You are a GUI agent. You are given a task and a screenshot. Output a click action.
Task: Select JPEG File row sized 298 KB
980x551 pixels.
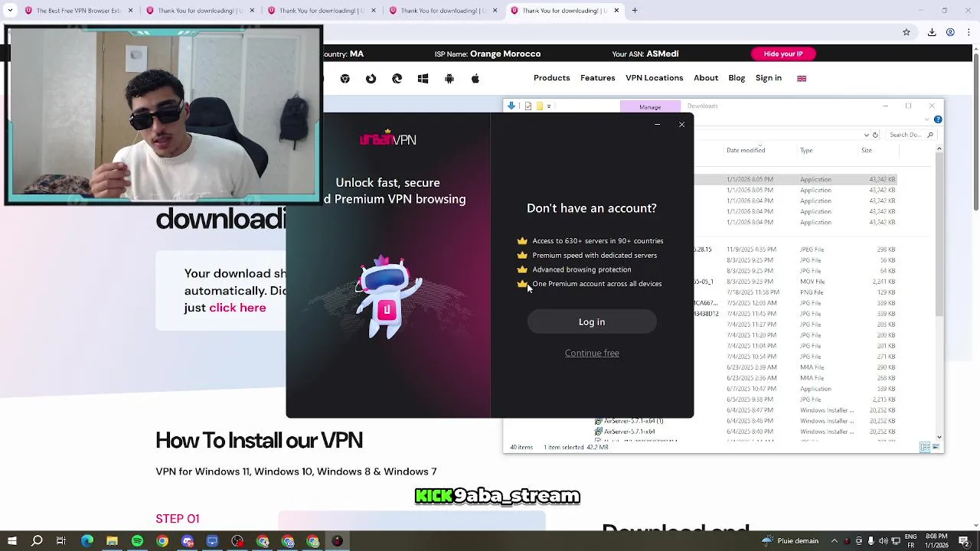click(796, 249)
